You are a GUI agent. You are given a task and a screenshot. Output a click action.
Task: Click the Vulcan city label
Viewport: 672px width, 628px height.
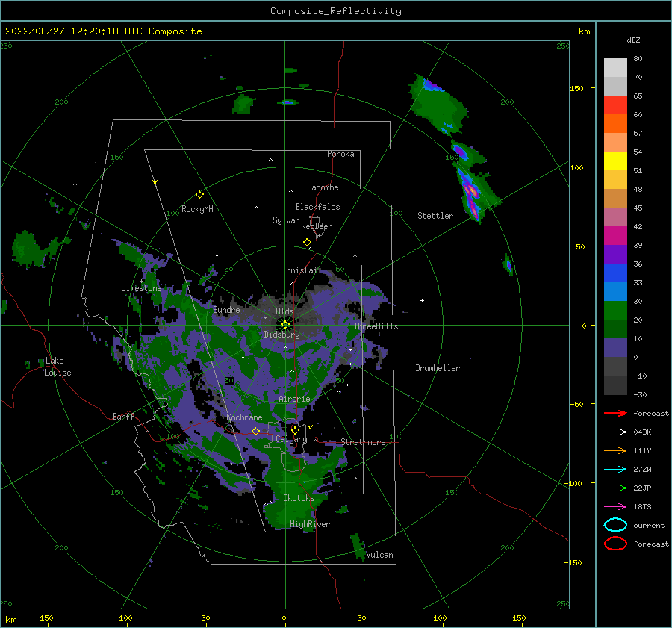[x=380, y=555]
